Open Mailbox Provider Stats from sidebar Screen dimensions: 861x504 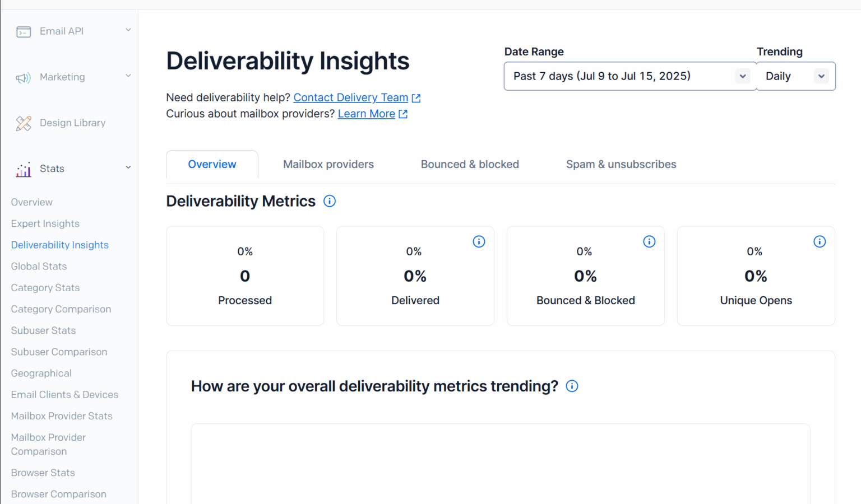click(62, 416)
